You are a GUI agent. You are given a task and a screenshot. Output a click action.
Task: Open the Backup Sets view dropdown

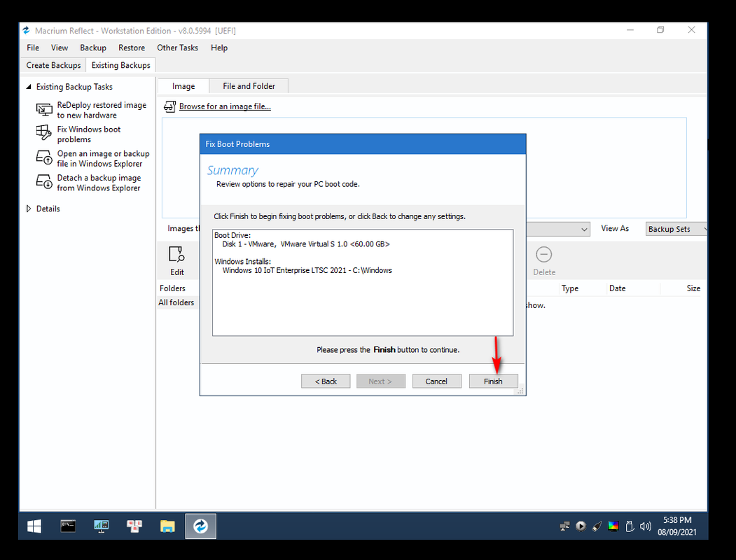tap(676, 229)
